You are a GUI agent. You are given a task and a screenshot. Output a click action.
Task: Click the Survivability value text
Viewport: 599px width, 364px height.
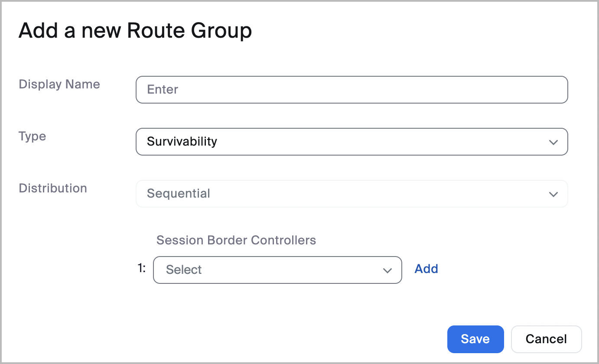coord(182,142)
